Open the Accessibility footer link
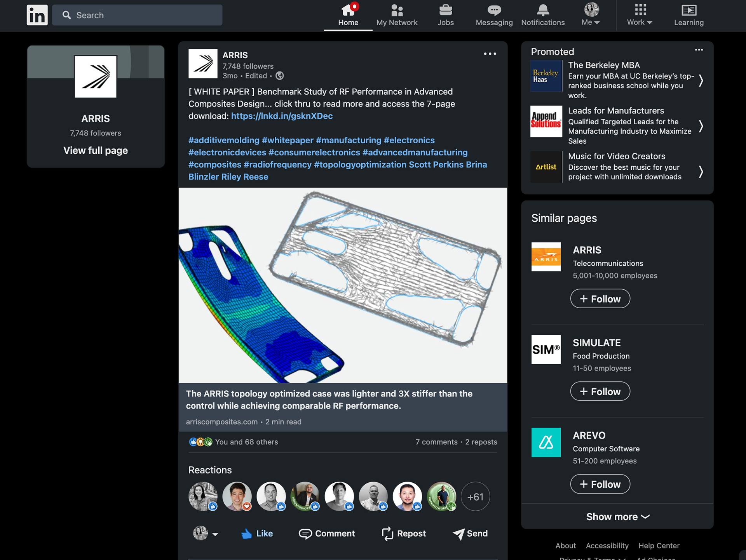The height and width of the screenshot is (560, 746). click(x=607, y=546)
